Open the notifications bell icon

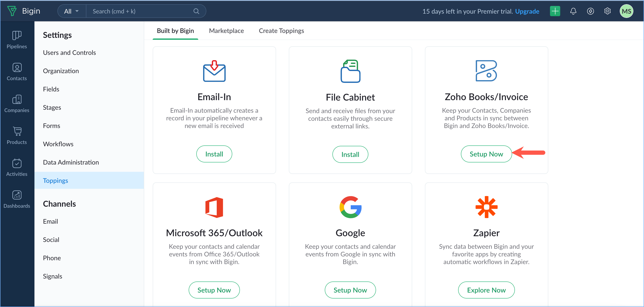(x=573, y=11)
